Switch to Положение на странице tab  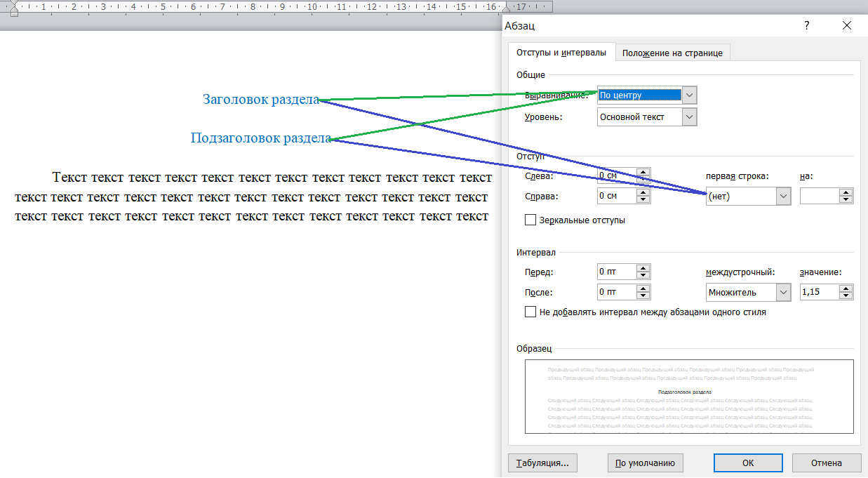pos(674,53)
